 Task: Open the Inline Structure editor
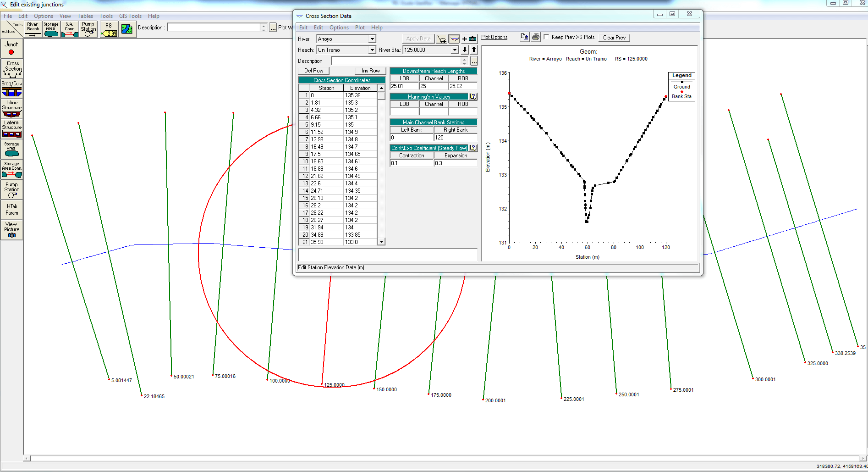click(x=11, y=109)
